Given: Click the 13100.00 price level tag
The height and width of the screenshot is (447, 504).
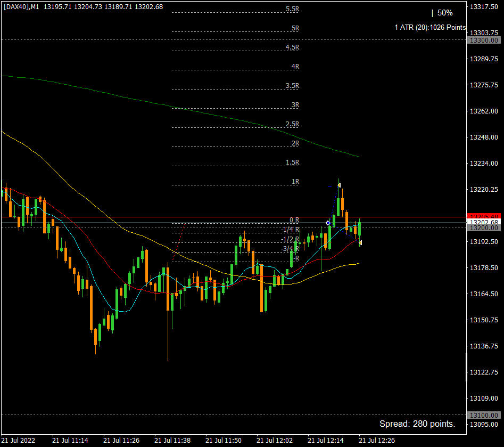Looking at the screenshot, I should (484, 415).
